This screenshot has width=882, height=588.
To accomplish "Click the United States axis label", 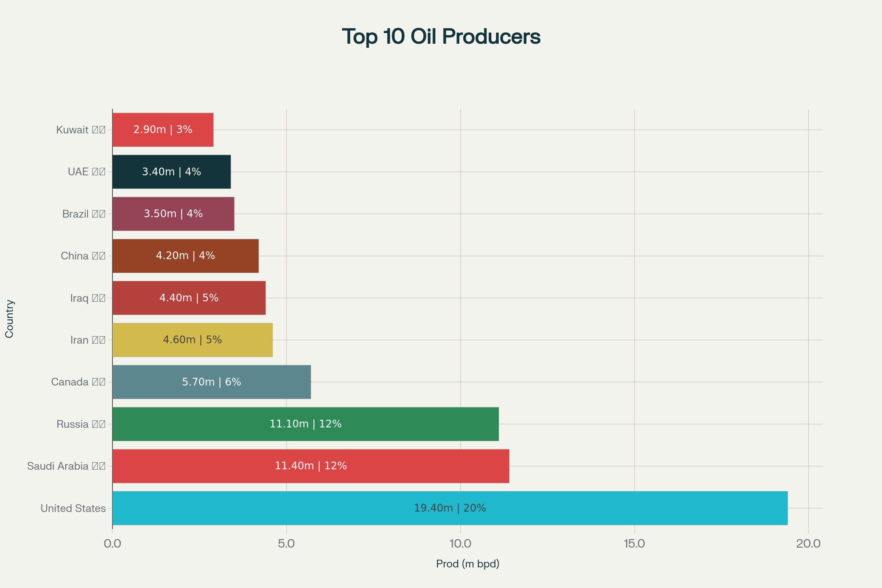I will pyautogui.click(x=73, y=508).
